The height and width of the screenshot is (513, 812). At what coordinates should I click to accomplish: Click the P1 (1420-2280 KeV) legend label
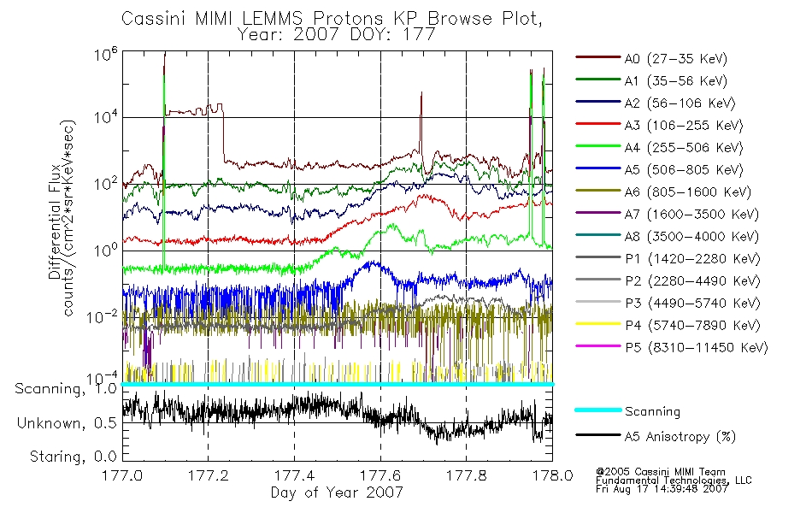692,259
